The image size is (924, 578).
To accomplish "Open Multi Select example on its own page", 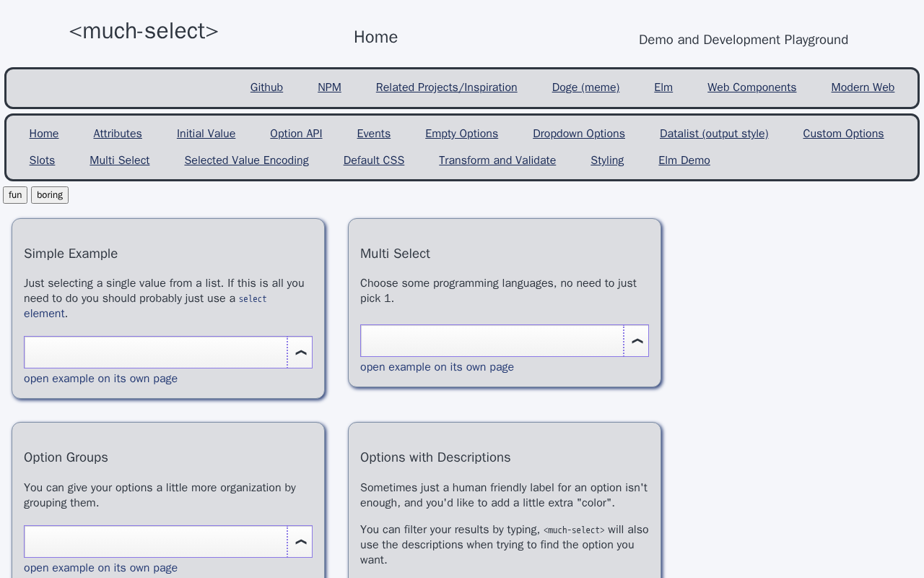I will click(437, 367).
